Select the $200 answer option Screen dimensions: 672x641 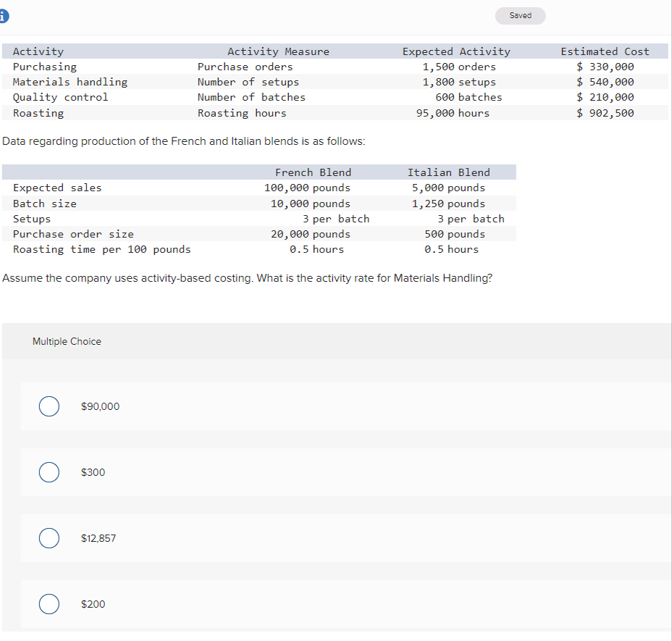(x=49, y=604)
